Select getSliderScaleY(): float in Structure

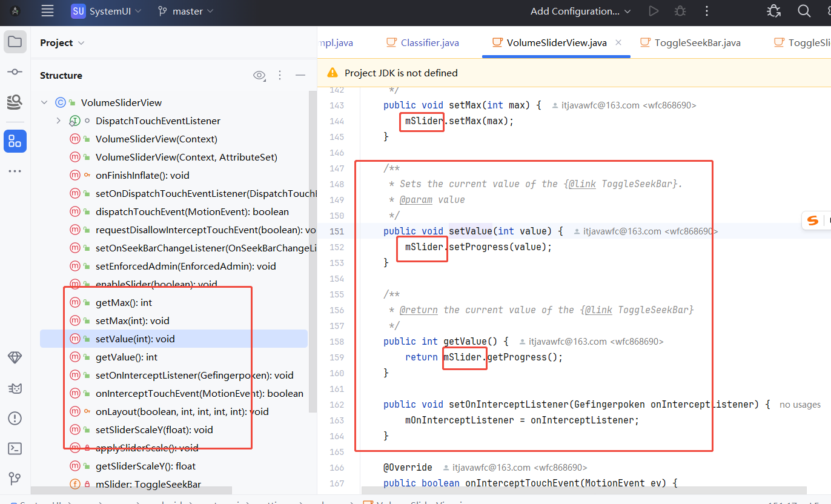[145, 466]
